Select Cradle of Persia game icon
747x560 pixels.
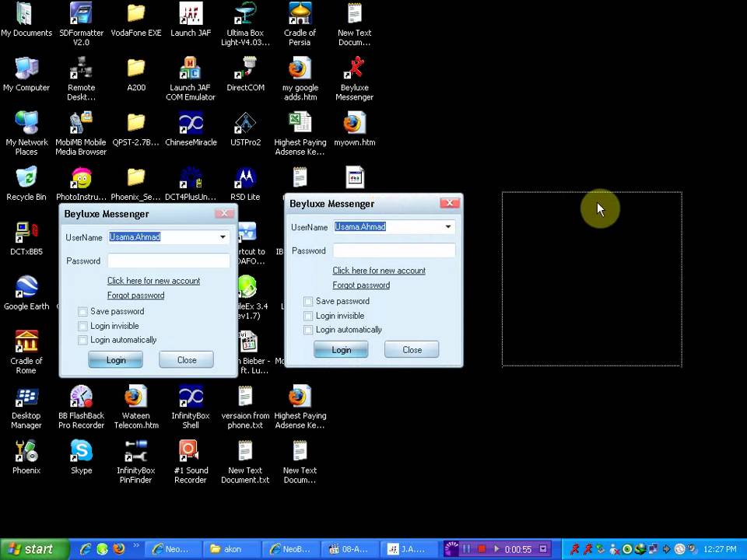pyautogui.click(x=300, y=24)
